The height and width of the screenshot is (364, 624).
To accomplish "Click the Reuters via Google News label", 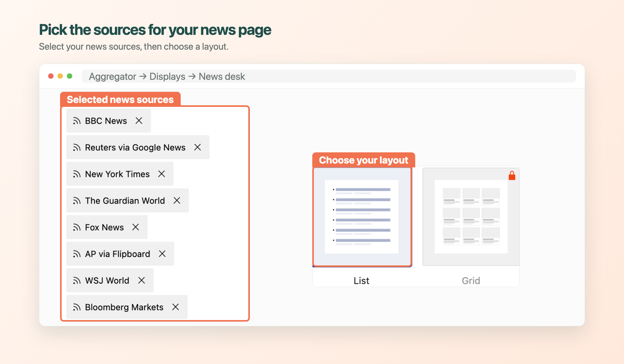I will point(135,147).
